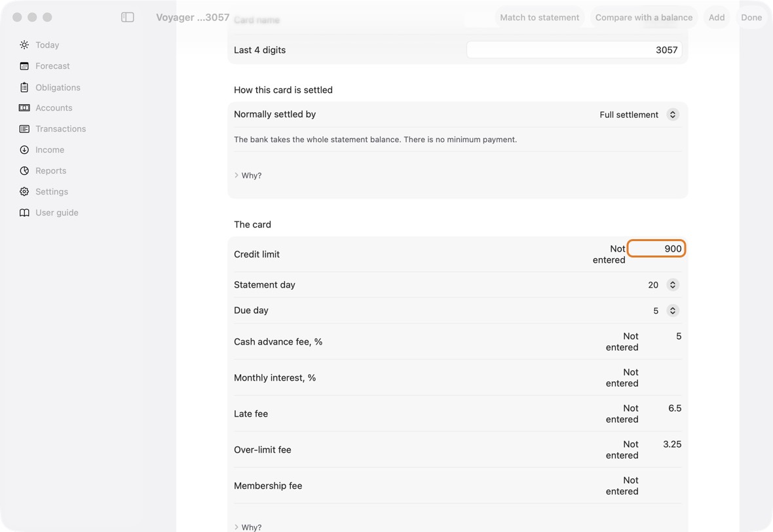Screen dimensions: 773x532
Task: Click the 'How this card is settled' heading
Action: click(x=283, y=90)
